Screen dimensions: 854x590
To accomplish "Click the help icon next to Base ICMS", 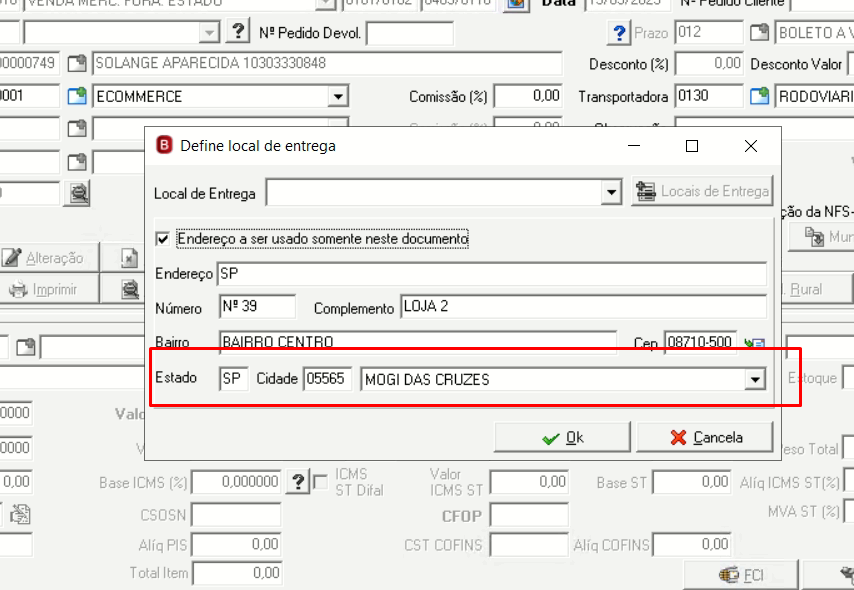I will [298, 482].
